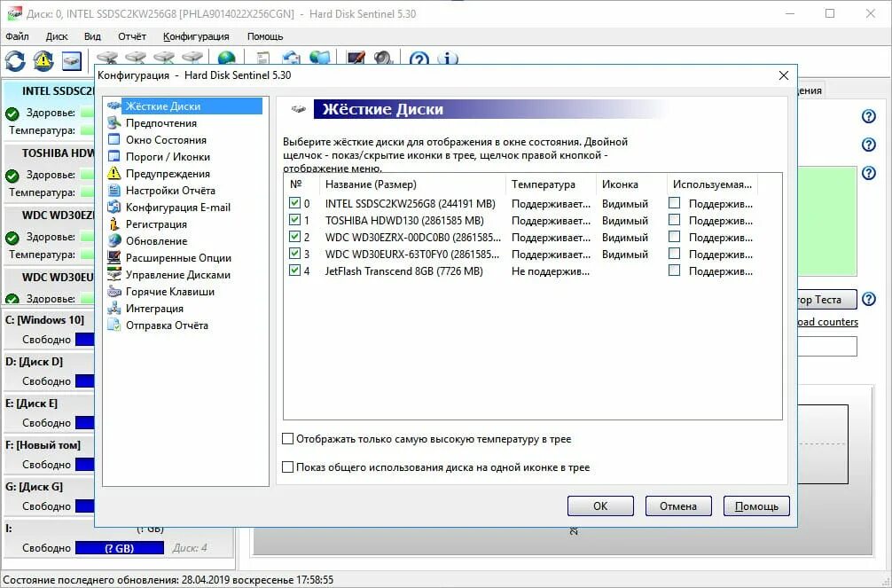892x588 pixels.
Task: Click the Используемая column header
Action: click(x=712, y=184)
